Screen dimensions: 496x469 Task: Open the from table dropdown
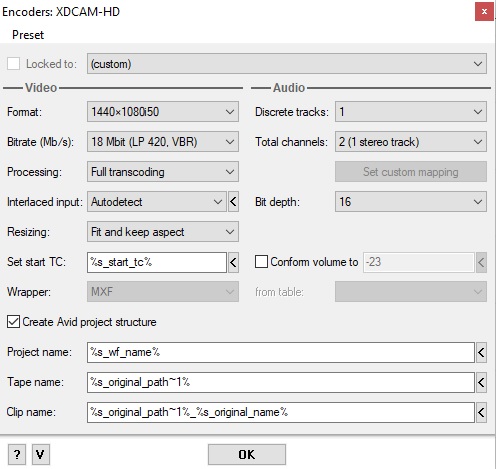click(411, 292)
